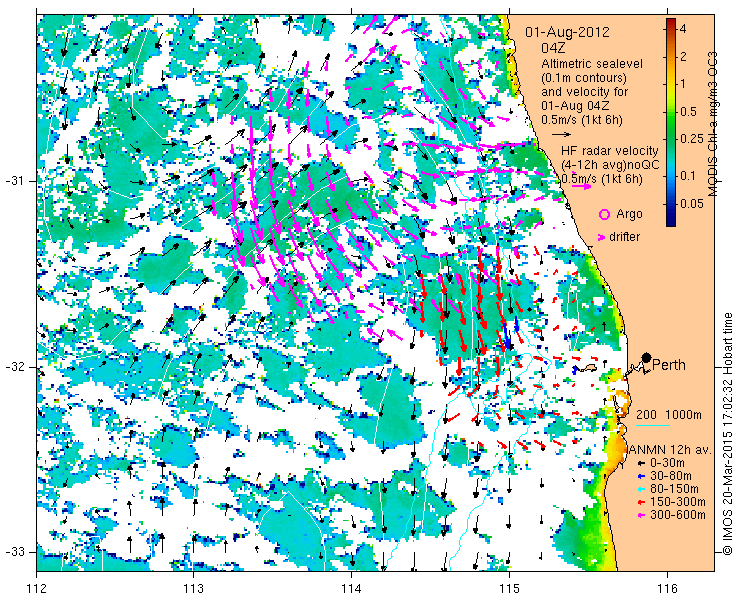Click the longitude axis label '114'
The image size is (740, 600).
click(352, 589)
